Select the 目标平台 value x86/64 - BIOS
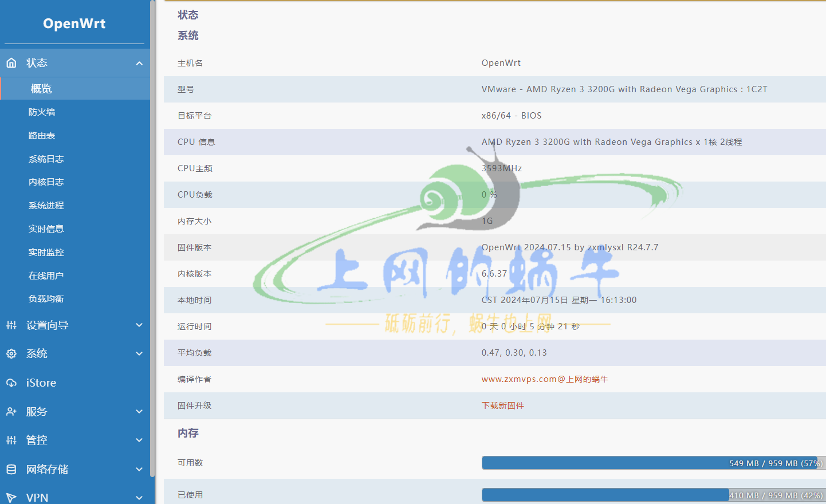Viewport: 826px width, 504px height. click(512, 116)
